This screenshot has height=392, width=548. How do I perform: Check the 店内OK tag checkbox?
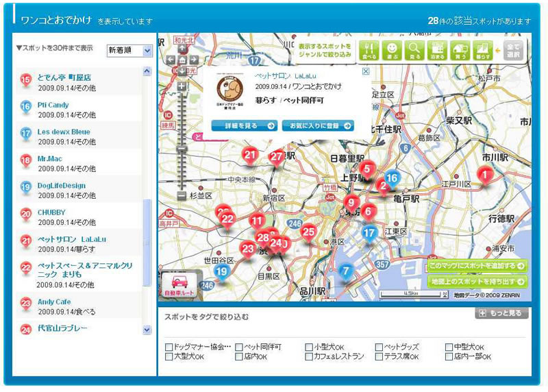pyautogui.click(x=239, y=356)
